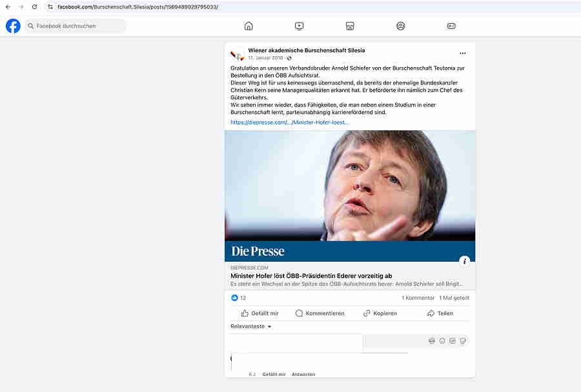The height and width of the screenshot is (392, 581).
Task: Copy post link with 'Kopieren' button
Action: 380,313
